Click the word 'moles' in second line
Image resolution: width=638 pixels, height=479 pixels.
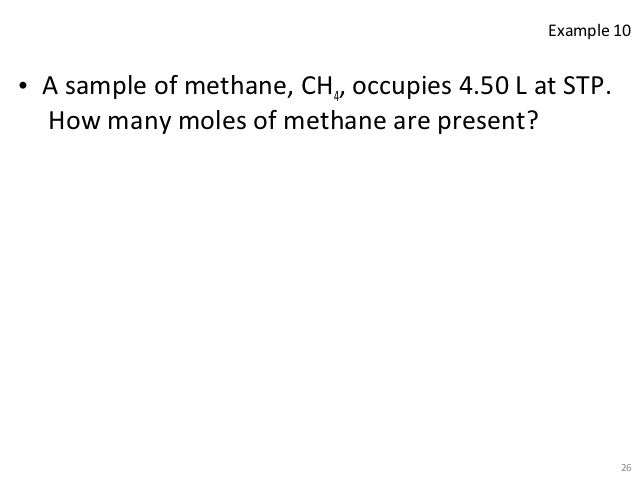click(x=212, y=121)
